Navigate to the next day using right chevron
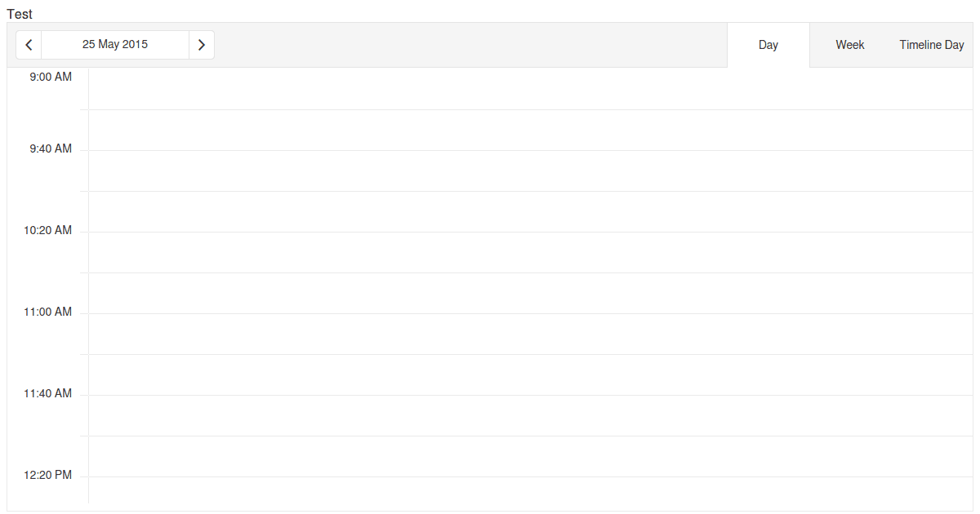Screen dimensions: 980x514 [202, 44]
